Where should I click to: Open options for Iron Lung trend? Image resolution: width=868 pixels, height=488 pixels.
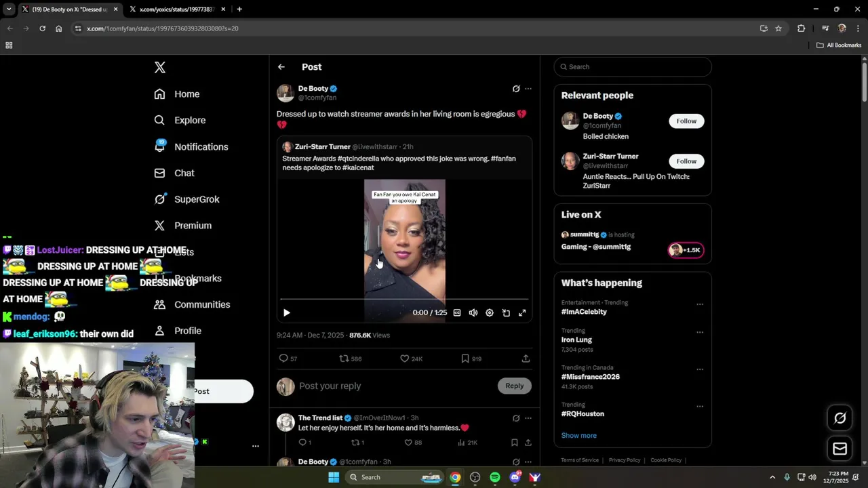click(700, 333)
